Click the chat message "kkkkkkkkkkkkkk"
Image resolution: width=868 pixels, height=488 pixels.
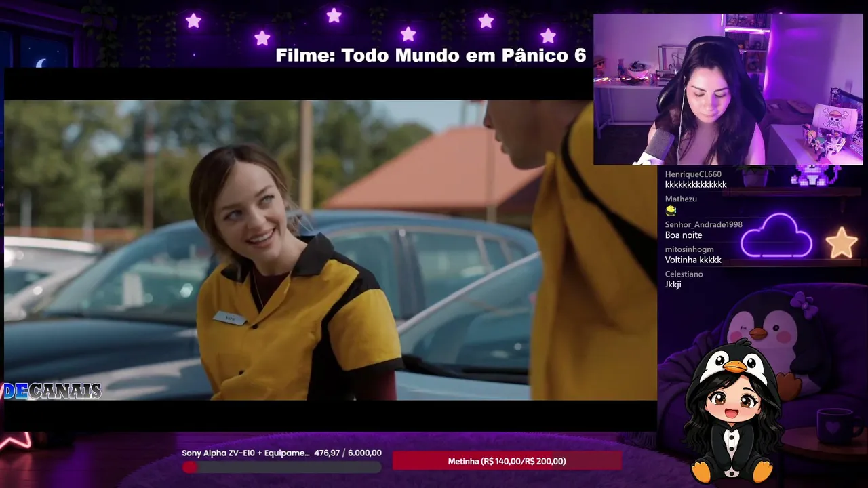pos(696,184)
